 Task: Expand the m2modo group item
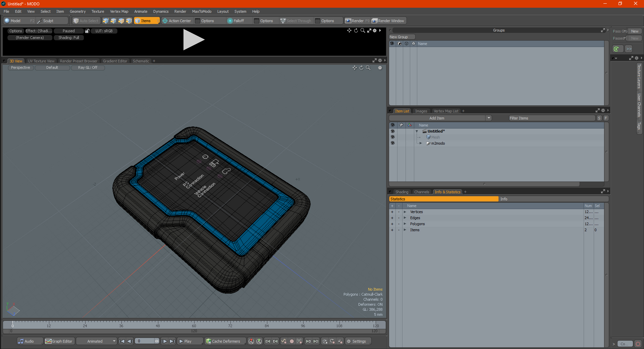click(x=421, y=143)
